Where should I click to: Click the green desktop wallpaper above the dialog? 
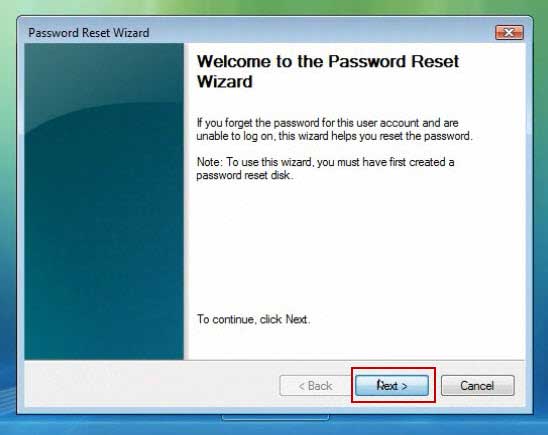tap(274, 7)
